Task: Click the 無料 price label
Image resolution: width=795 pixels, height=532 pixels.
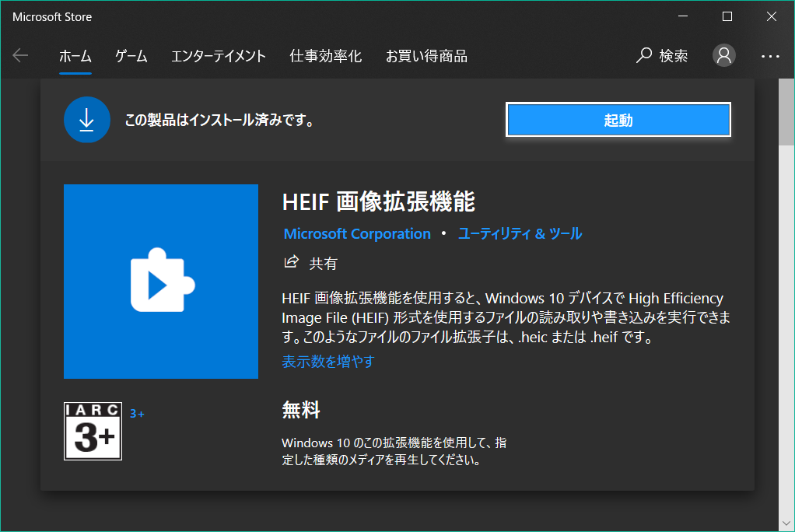Action: (301, 409)
